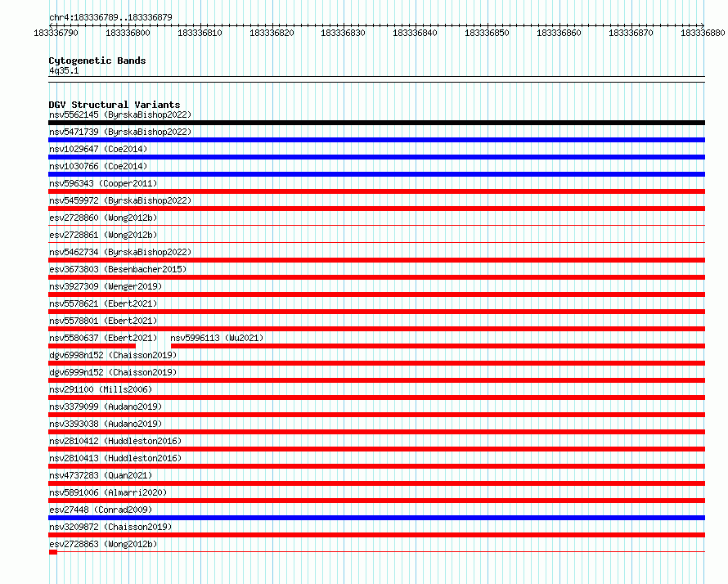
Task: Click the nsv5578801 (Ebert2021) label
Action: click(x=103, y=321)
